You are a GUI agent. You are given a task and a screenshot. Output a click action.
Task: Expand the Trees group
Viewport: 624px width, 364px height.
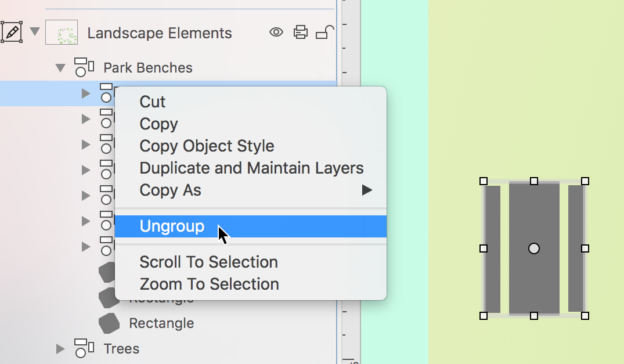[60, 349]
